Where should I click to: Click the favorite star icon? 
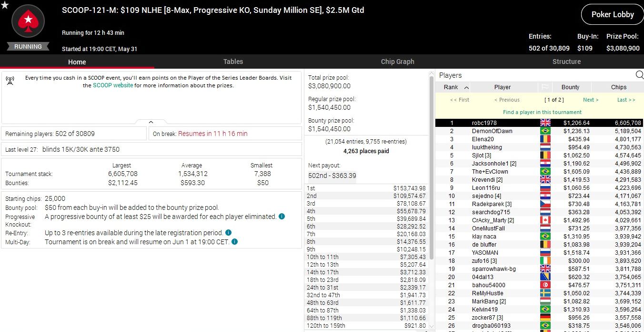[5, 5]
